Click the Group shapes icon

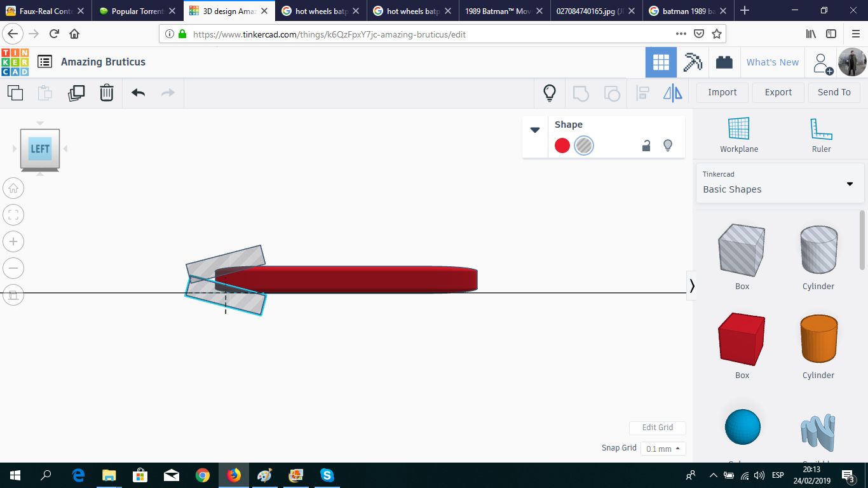(x=581, y=93)
